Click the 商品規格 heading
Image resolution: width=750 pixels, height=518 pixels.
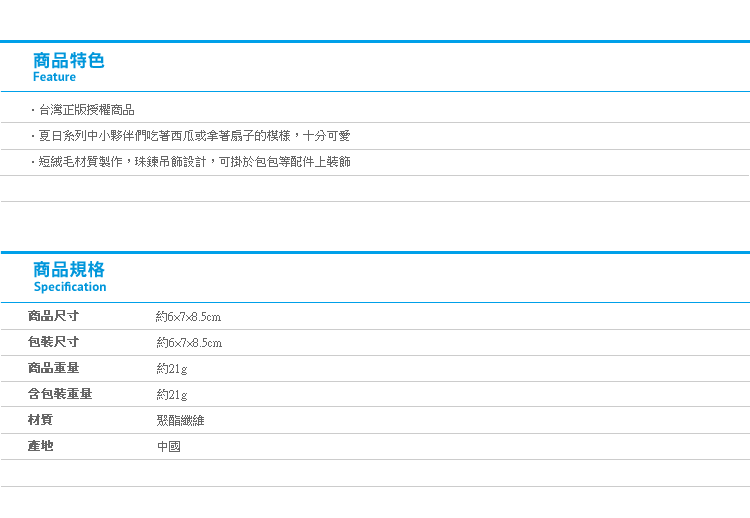coord(69,270)
